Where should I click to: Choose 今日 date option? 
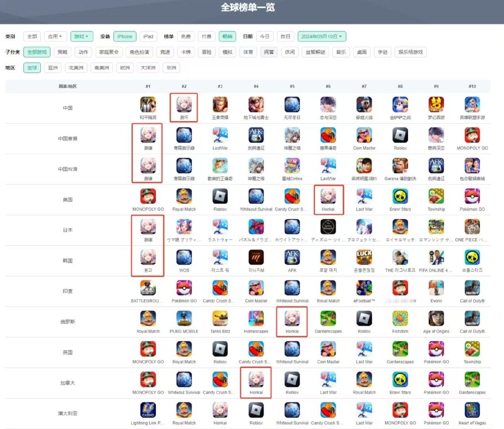point(265,37)
